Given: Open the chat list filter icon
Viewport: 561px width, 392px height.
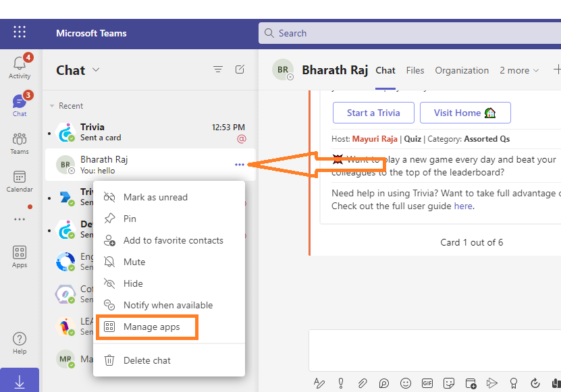Looking at the screenshot, I should (x=218, y=69).
